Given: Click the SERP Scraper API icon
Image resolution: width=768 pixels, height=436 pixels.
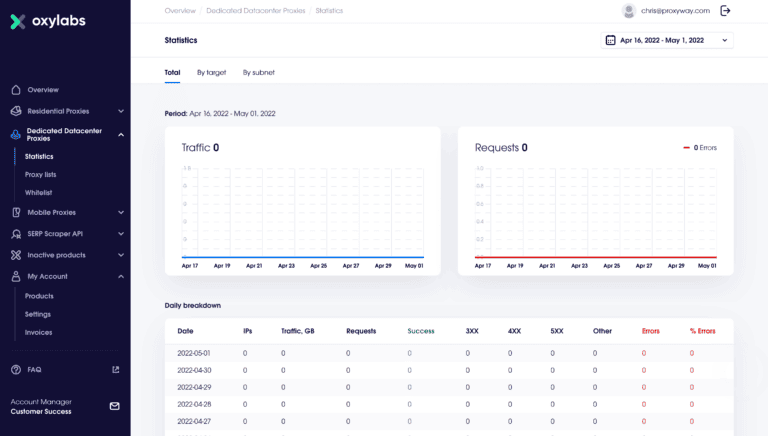Looking at the screenshot, I should pyautogui.click(x=16, y=233).
